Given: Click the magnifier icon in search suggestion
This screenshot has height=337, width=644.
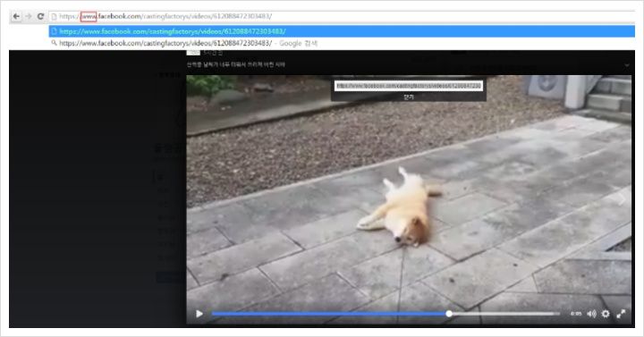Looking at the screenshot, I should tap(54, 43).
